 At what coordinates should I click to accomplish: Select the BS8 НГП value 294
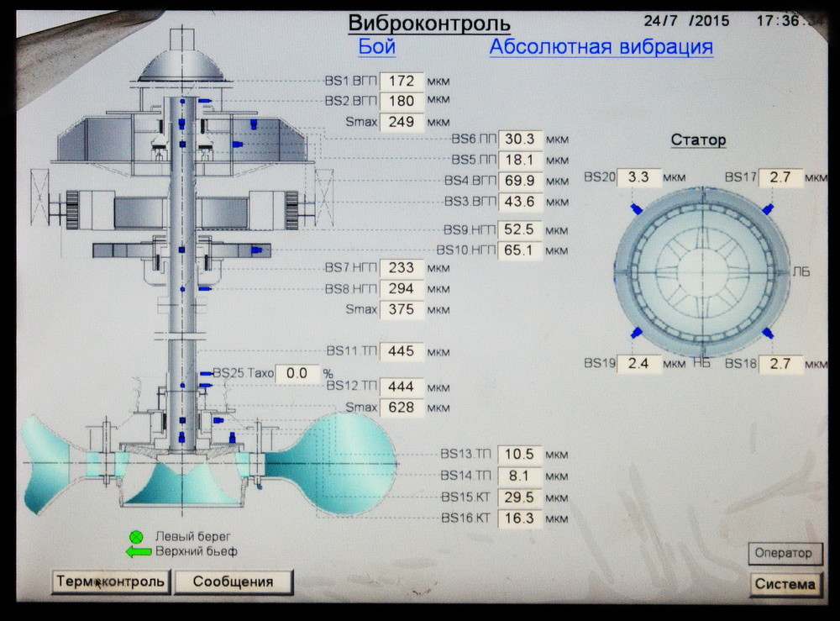[x=402, y=289]
